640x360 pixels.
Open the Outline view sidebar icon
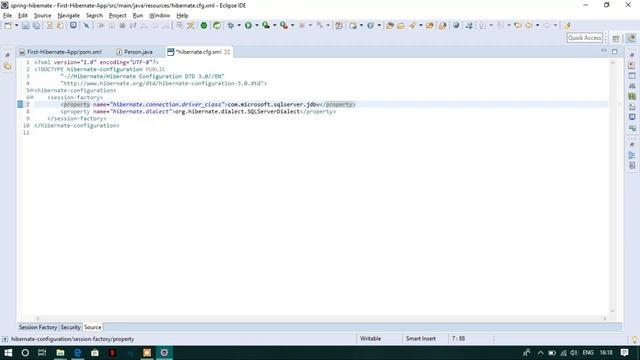point(632,156)
